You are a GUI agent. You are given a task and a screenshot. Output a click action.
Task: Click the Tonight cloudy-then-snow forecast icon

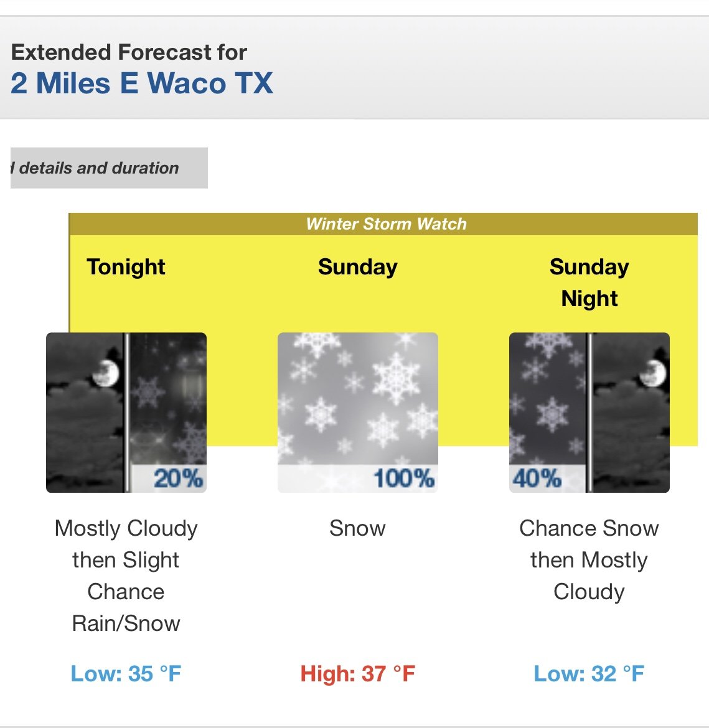[126, 413]
